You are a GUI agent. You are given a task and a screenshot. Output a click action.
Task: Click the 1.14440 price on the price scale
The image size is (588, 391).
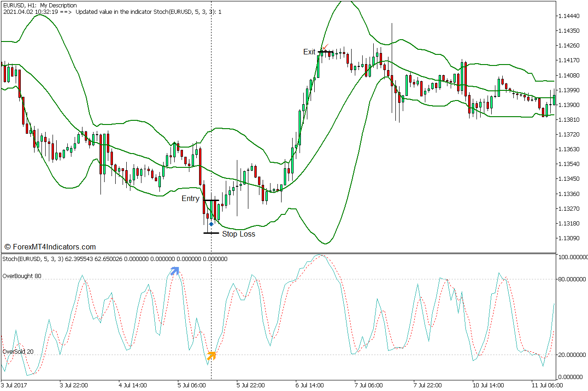point(569,16)
